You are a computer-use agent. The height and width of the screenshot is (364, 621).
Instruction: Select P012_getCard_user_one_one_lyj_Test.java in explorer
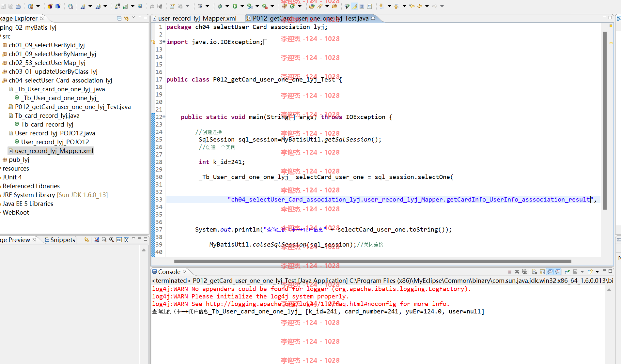pos(73,107)
